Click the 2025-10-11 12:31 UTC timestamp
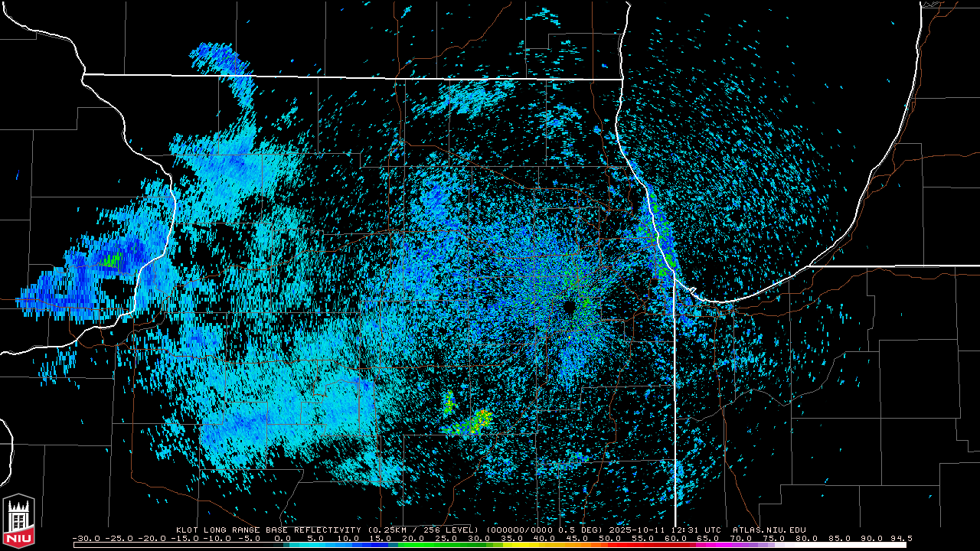Screen dimensions: 980x551 pos(663,530)
